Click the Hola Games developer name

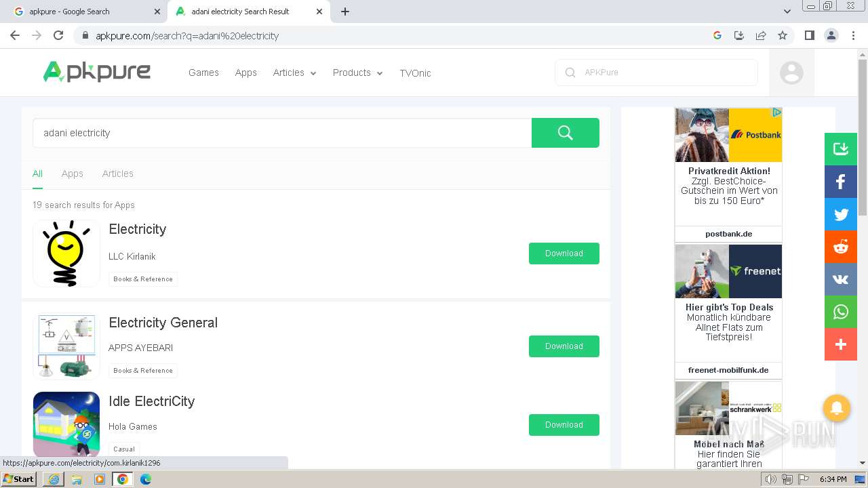click(133, 426)
